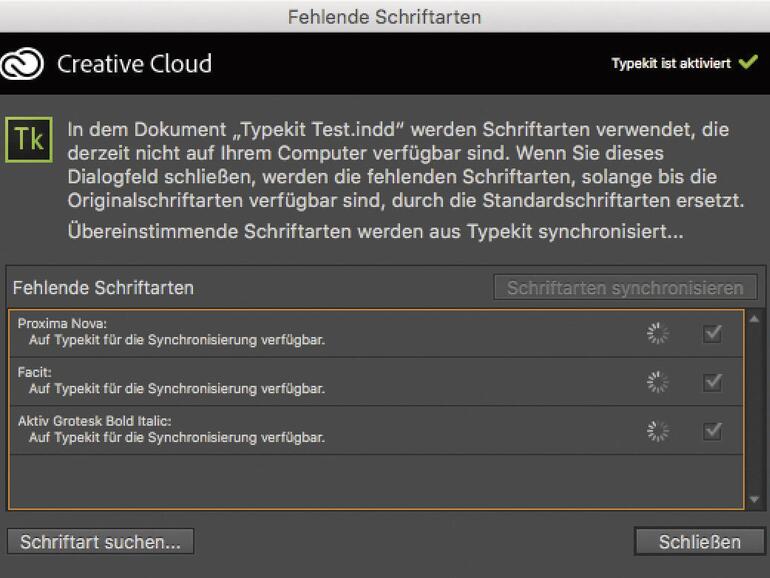Click the green Typekit activated checkmark
Screen dimensions: 770x578
[x=748, y=62]
